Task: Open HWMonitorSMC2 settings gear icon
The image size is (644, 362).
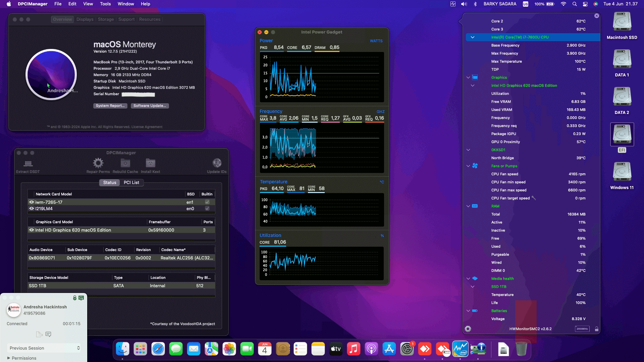Action: point(468,329)
